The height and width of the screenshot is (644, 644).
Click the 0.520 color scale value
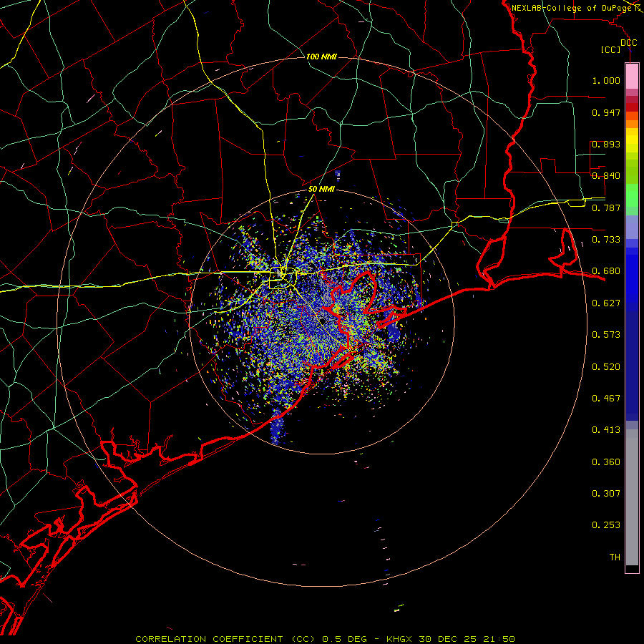coord(606,367)
